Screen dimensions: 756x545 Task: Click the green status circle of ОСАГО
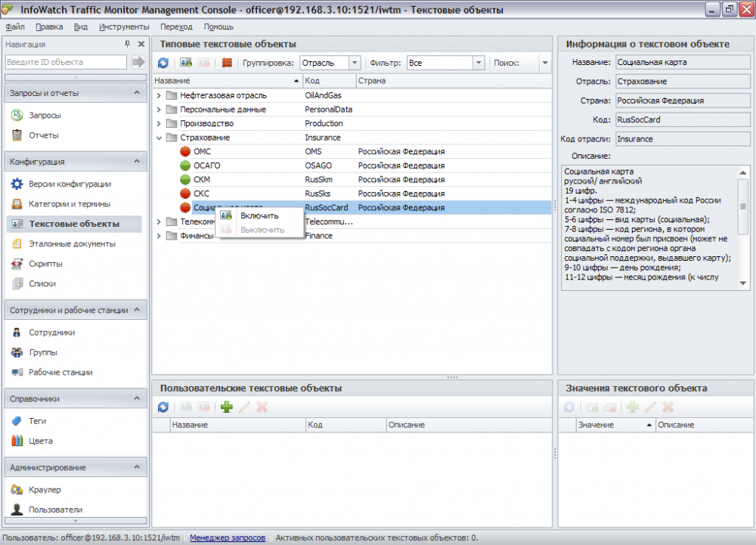point(185,166)
